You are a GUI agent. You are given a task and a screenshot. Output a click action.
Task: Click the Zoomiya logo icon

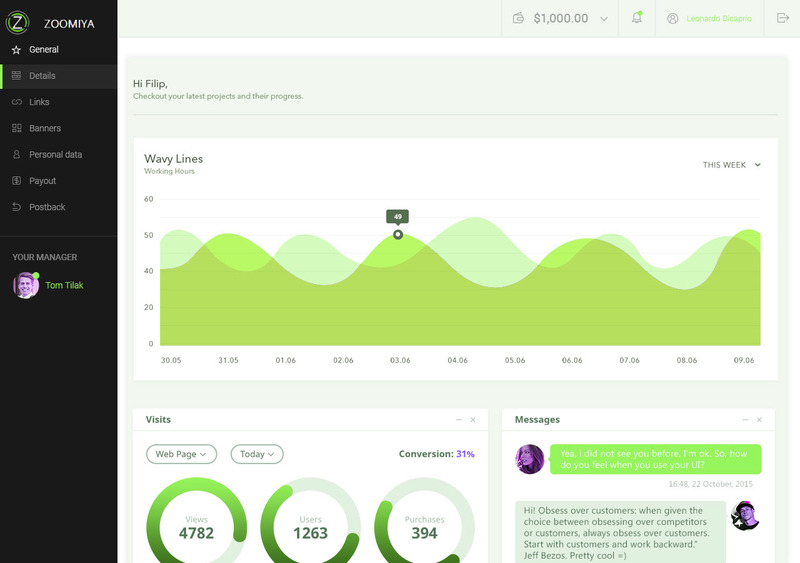point(19,21)
